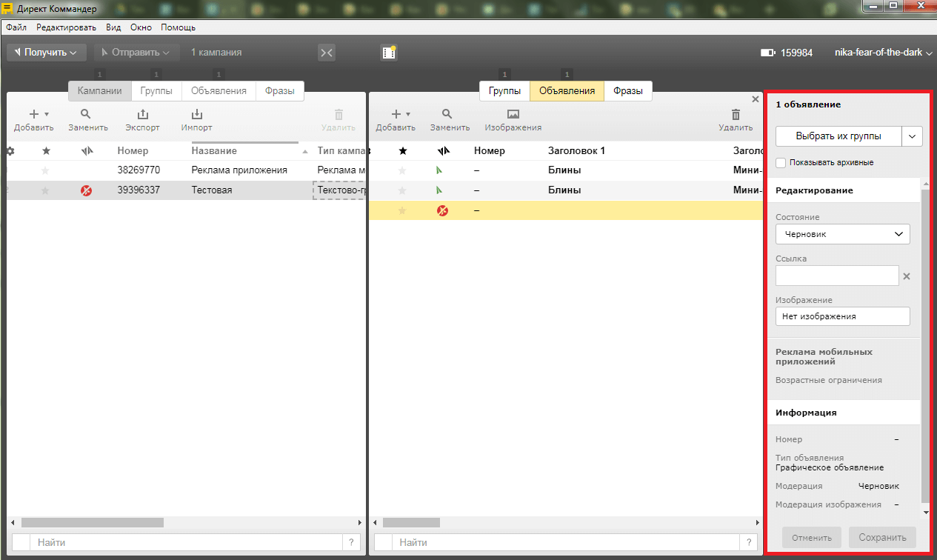Click Delete trash icon in ads panel
The height and width of the screenshot is (560, 937).
735,115
